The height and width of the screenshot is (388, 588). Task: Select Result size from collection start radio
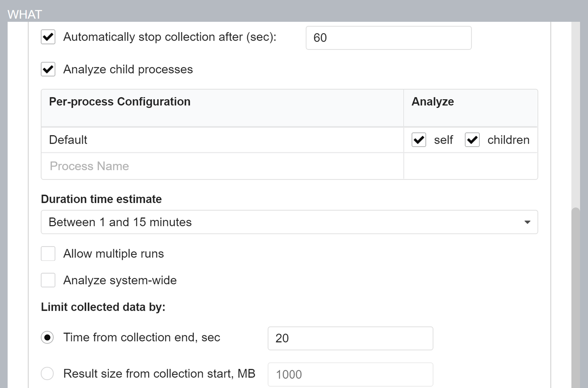[47, 374]
